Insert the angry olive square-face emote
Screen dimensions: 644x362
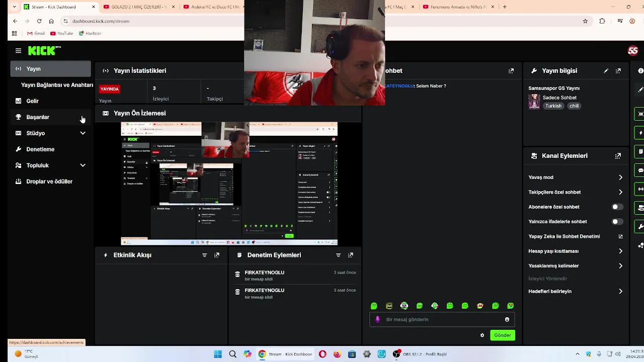coord(389,306)
